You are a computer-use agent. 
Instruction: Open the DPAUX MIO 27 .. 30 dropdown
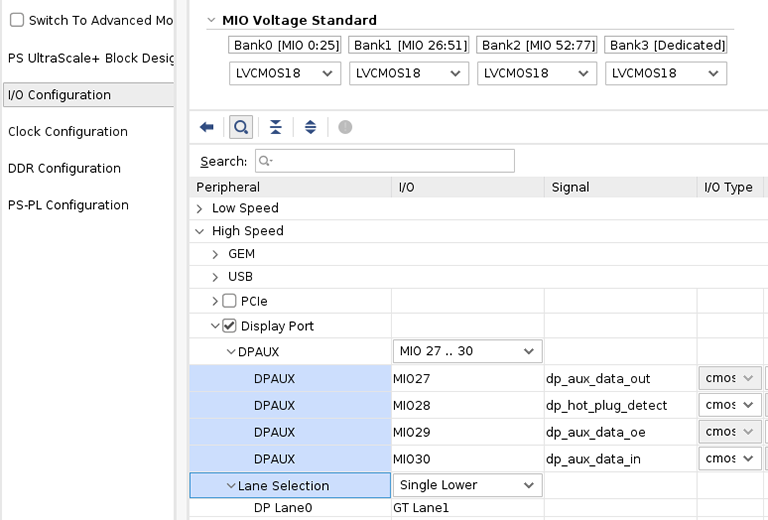467,351
